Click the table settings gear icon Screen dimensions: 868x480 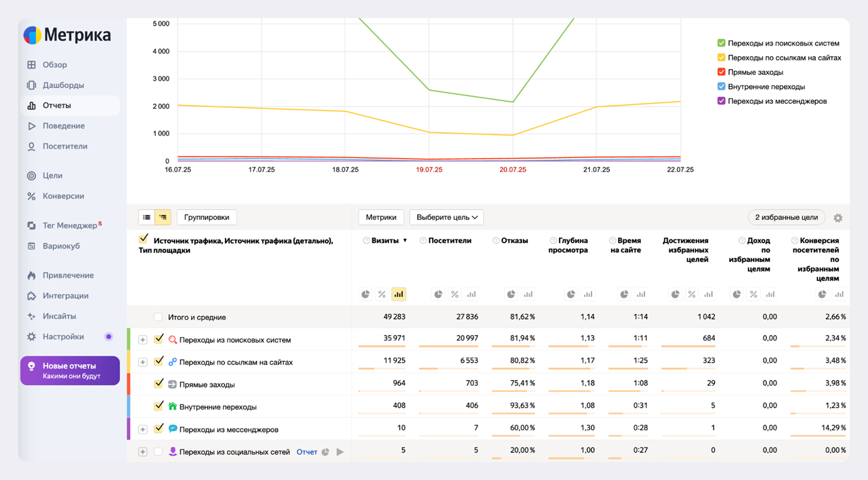(x=838, y=218)
